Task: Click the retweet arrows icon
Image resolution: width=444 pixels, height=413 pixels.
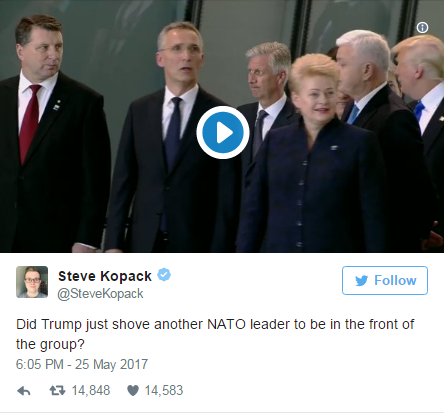Action: pyautogui.click(x=57, y=390)
